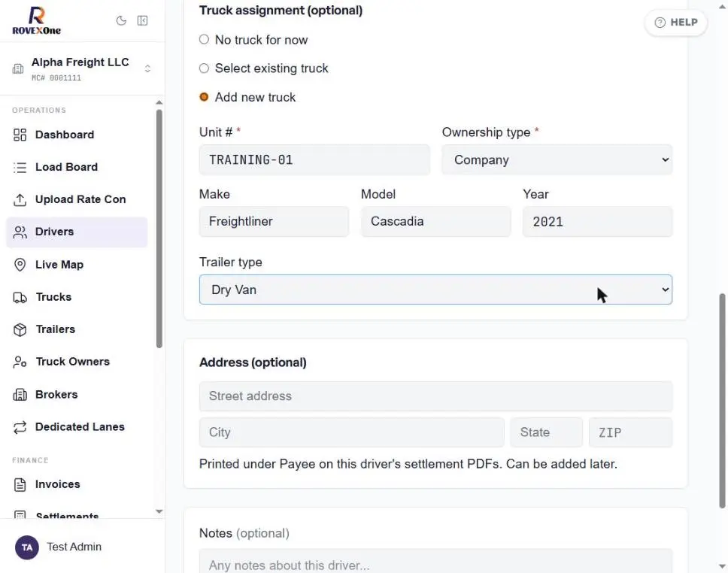Toggle dark mode moon icon

121,20
